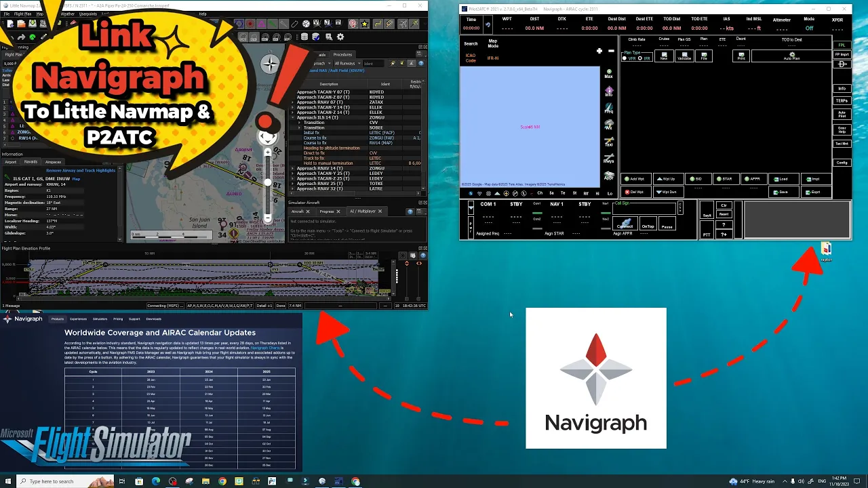Expand the Approach TACAN-Y 25 (T) node
Screen dimensions: 868x488
tap(293, 174)
